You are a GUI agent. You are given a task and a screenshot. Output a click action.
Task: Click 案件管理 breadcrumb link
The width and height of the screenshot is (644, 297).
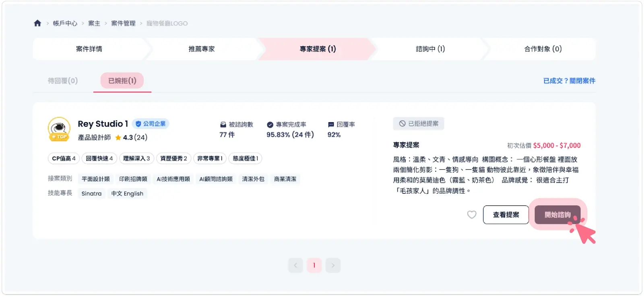pos(123,23)
